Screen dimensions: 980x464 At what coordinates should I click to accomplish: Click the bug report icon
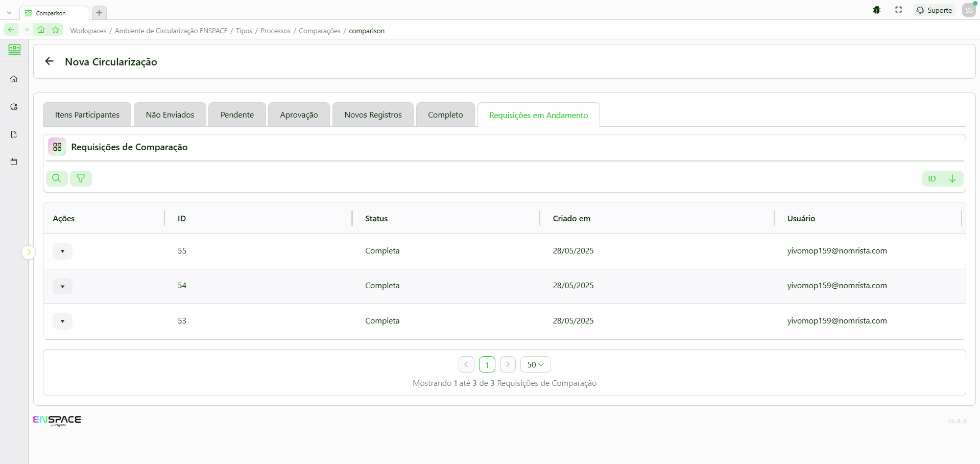tap(877, 10)
